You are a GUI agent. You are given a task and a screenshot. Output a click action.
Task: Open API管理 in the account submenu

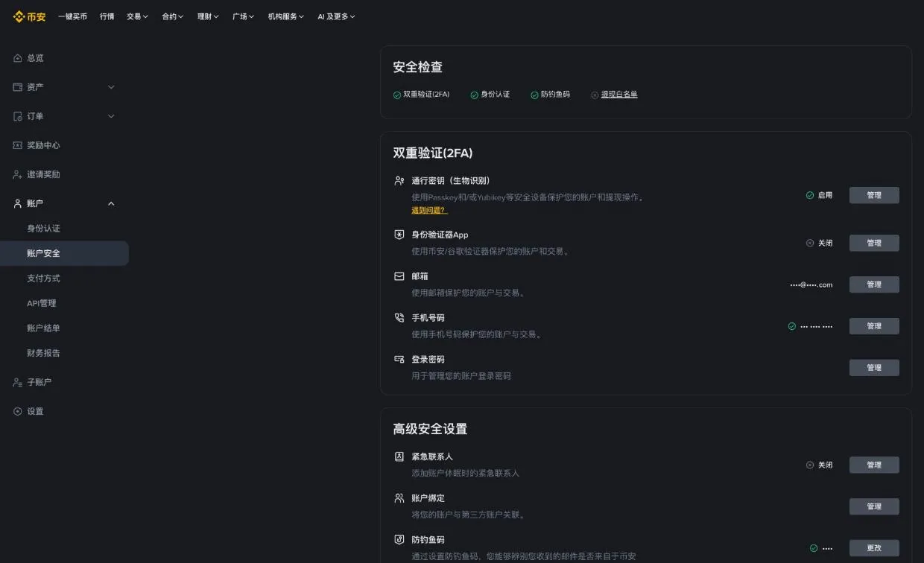pyautogui.click(x=42, y=303)
